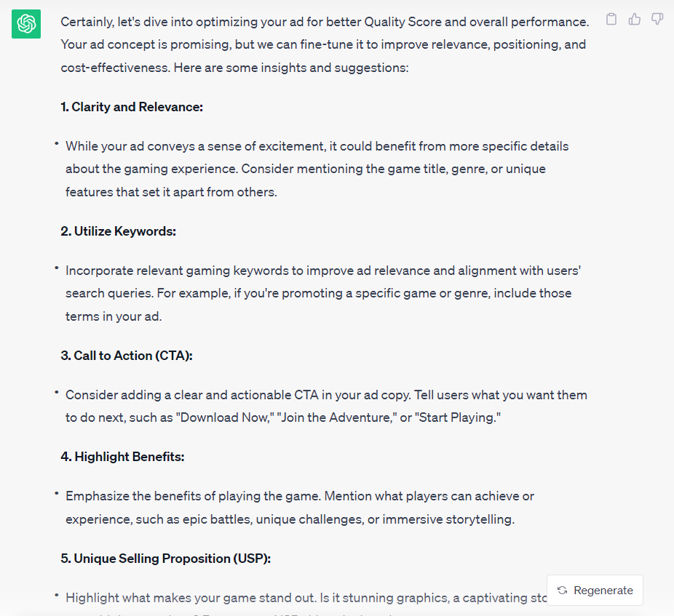Click the "5. Unique Selling Proposition (USP):" heading
This screenshot has height=616, width=674.
pos(165,559)
